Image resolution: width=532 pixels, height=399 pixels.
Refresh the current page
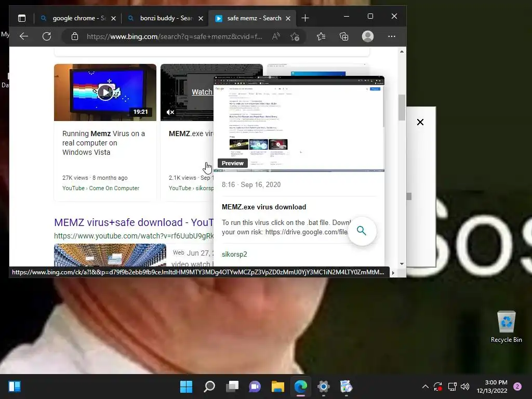coord(47,36)
